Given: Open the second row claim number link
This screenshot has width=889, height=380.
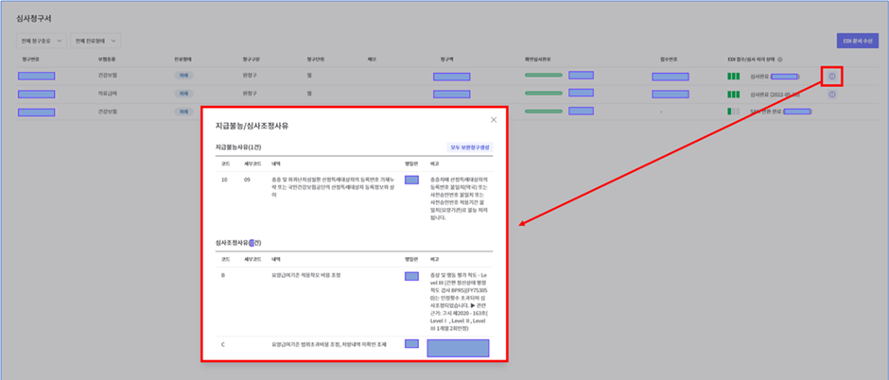Looking at the screenshot, I should pyautogui.click(x=36, y=94).
